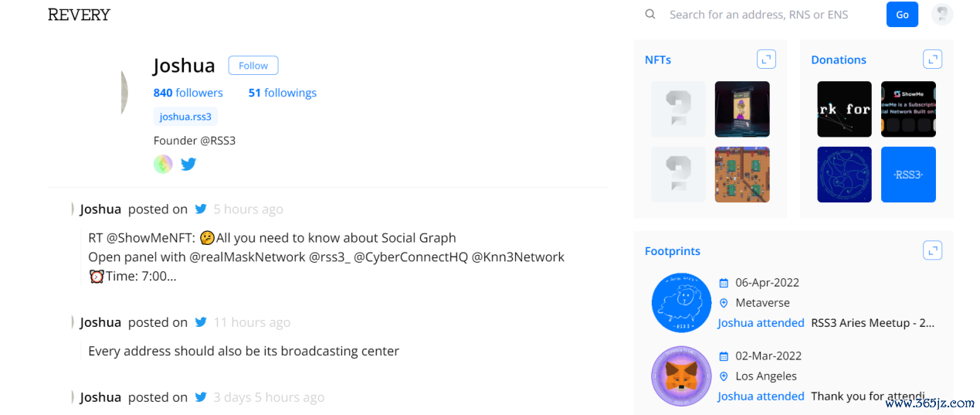This screenshot has height=415, width=980.
Task: Follow Joshua with the Follow button
Action: 253,66
